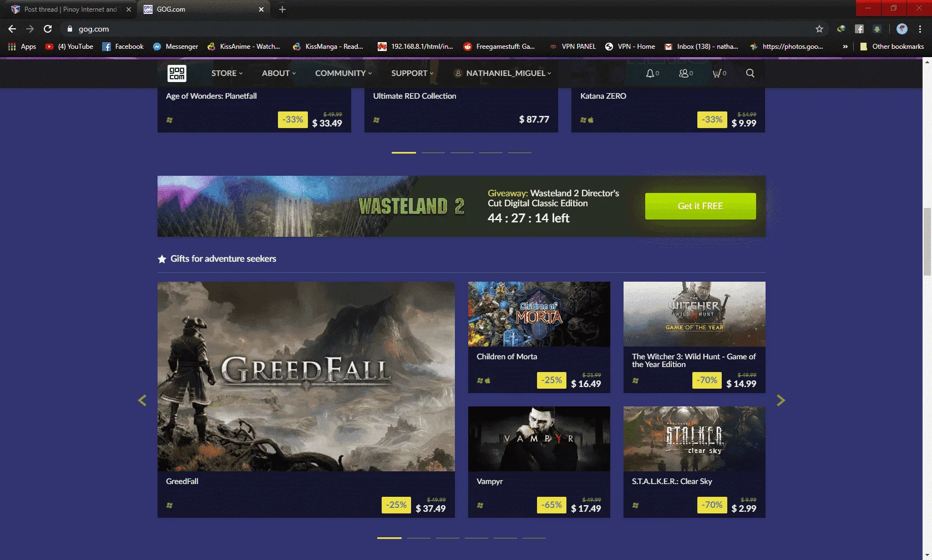Screen dimensions: 932x560
Task: Expand the ABOUT dropdown menu
Action: click(279, 73)
